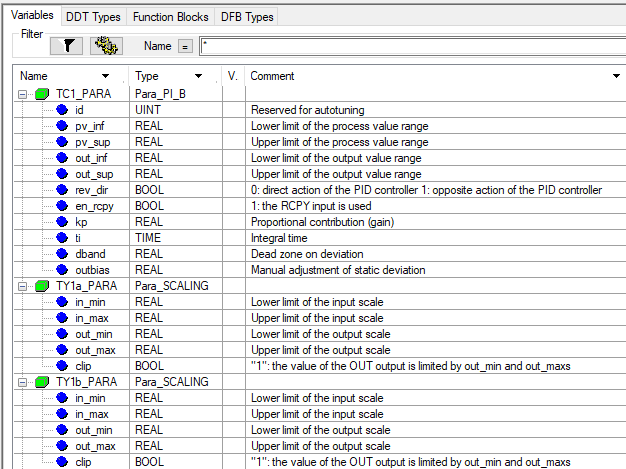626x469 pixels.
Task: Click the equals operator button beside Name
Action: [185, 46]
